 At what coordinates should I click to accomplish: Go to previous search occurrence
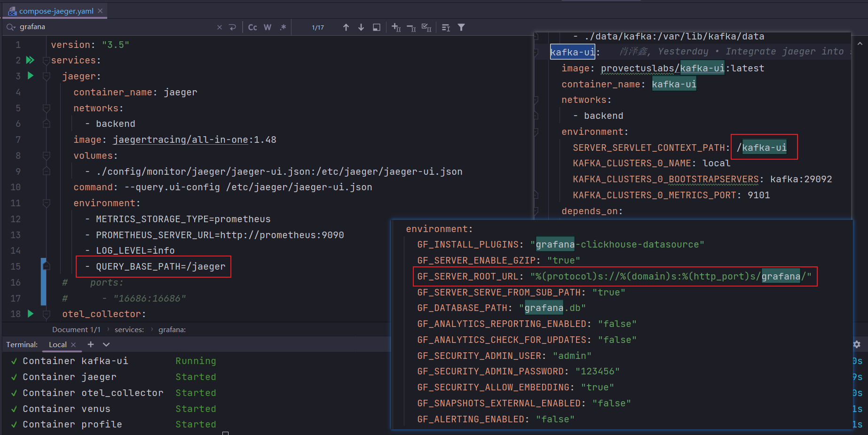(346, 27)
